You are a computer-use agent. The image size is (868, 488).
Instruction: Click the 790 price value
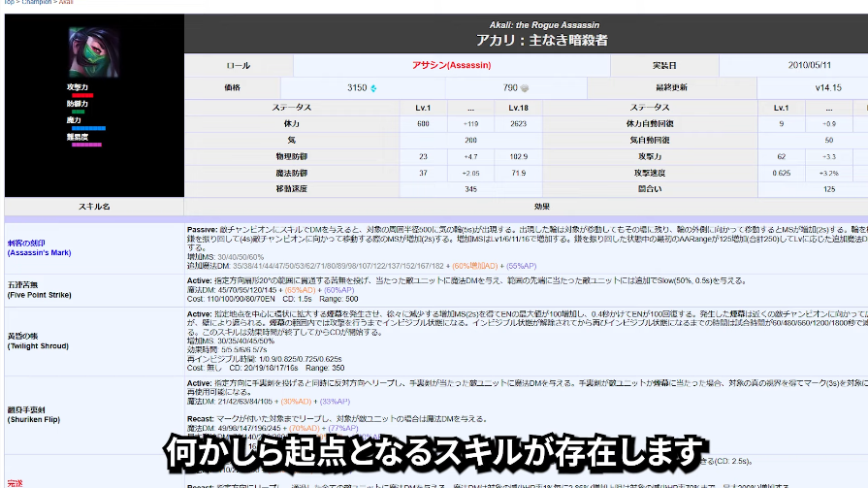click(510, 87)
